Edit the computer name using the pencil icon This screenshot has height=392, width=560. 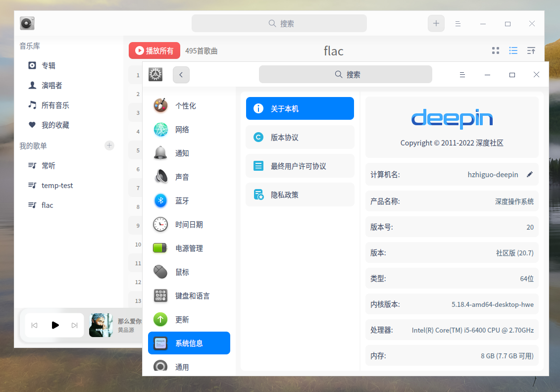pos(529,174)
